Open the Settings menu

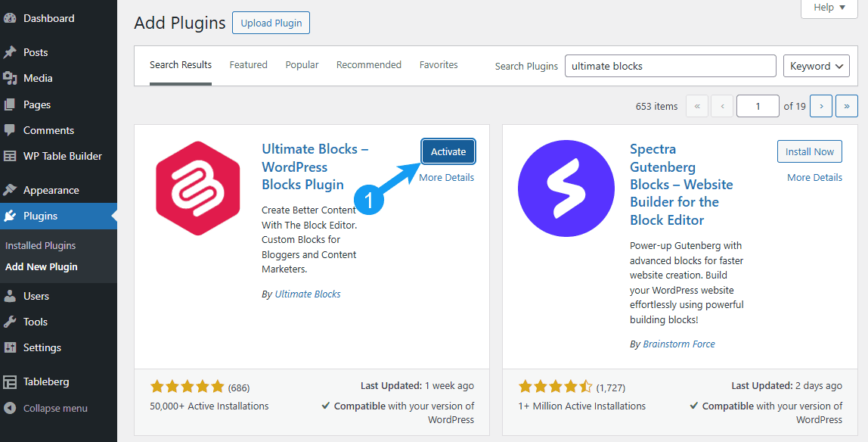pos(42,347)
